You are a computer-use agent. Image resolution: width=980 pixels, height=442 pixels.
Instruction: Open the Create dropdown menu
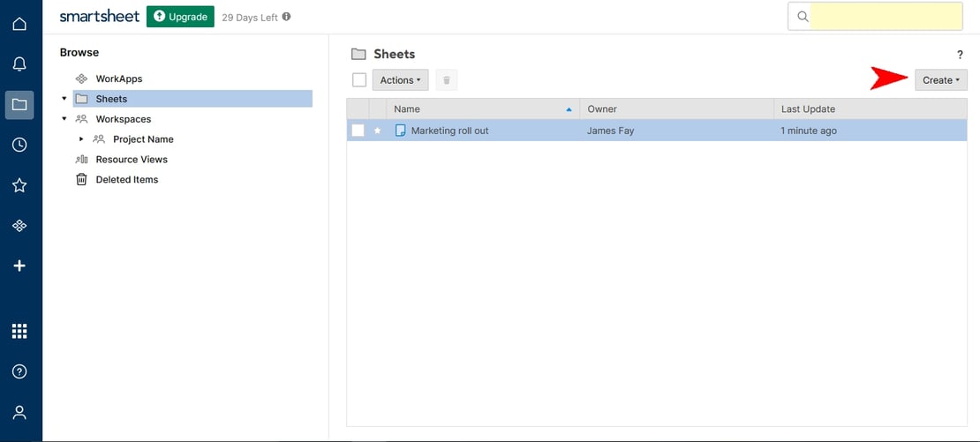tap(940, 80)
